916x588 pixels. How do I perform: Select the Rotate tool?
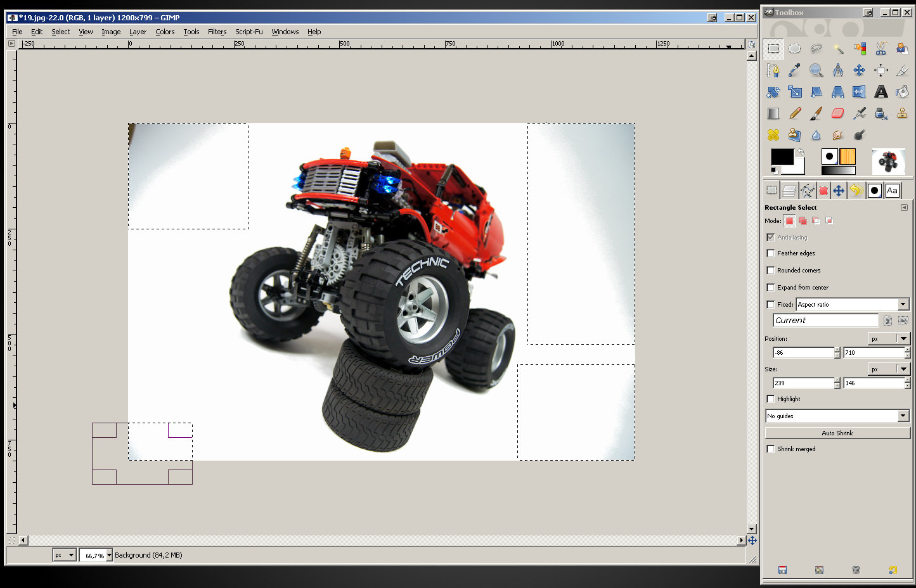tap(773, 92)
